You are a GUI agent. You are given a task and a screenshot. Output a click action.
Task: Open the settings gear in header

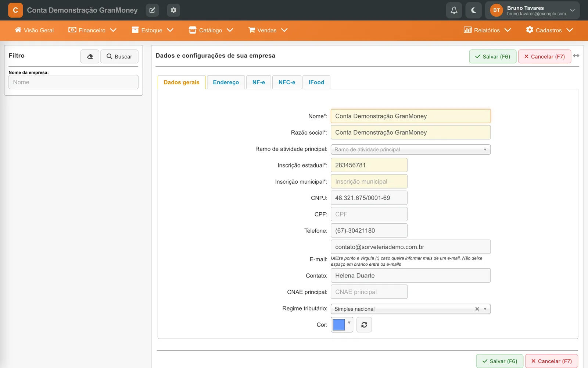[173, 10]
